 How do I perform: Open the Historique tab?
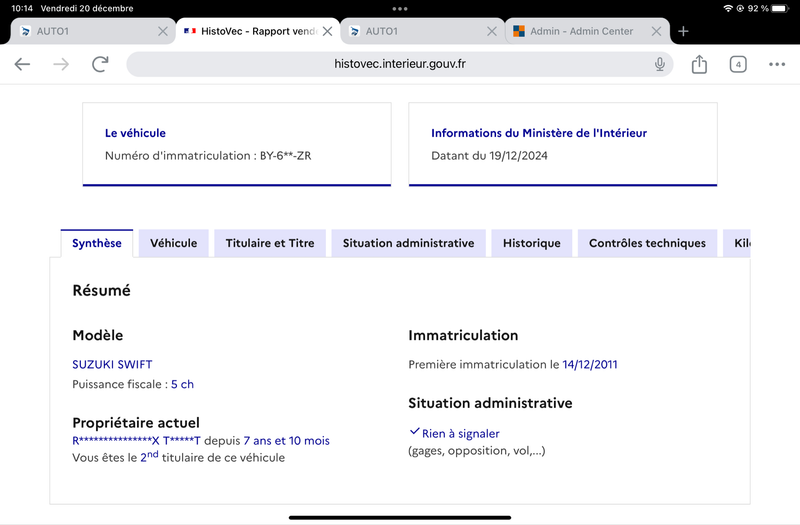tap(532, 243)
